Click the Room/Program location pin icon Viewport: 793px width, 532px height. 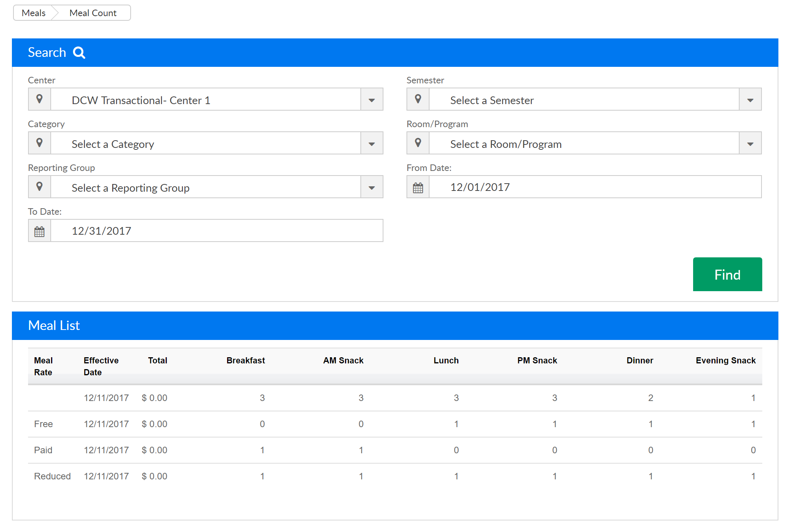click(x=418, y=143)
